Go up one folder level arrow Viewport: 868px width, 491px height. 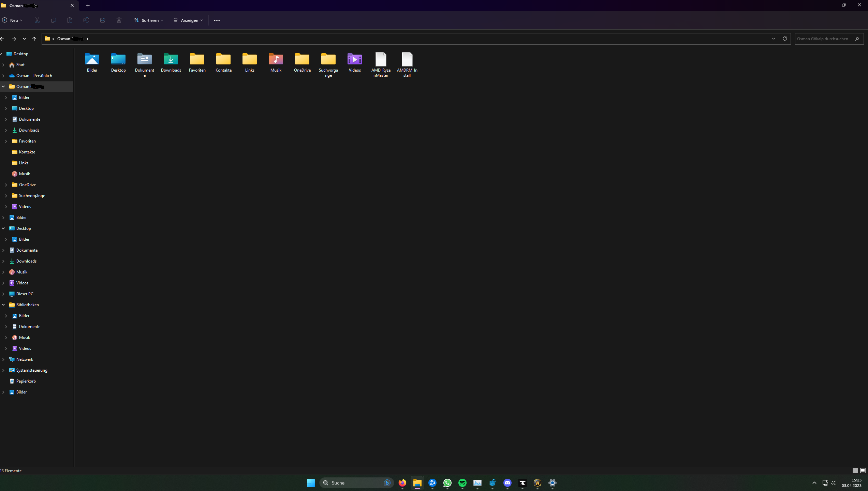coord(34,39)
